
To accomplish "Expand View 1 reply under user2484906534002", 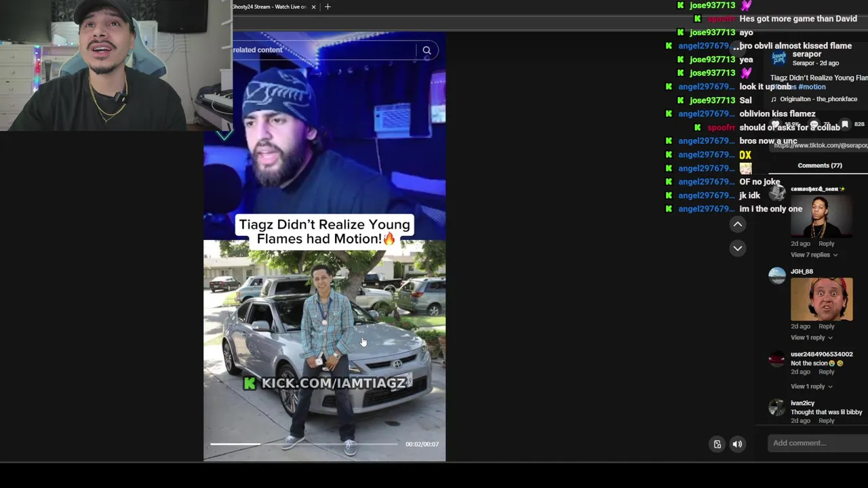I will (x=811, y=386).
